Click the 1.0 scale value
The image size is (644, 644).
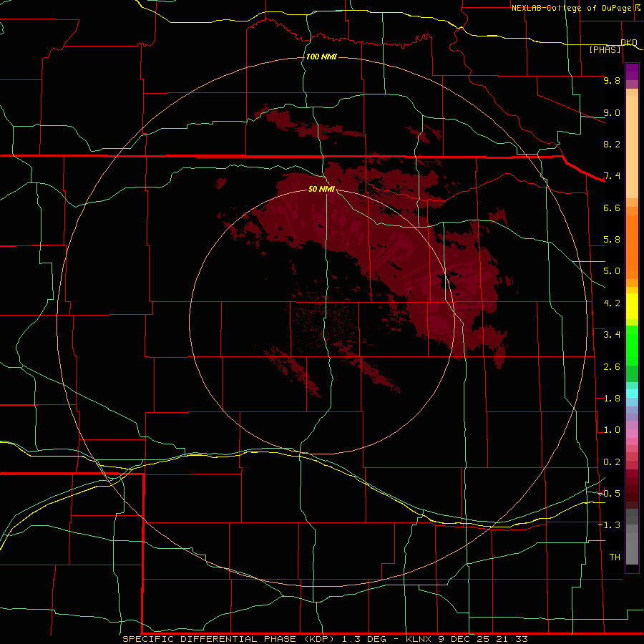[612, 430]
